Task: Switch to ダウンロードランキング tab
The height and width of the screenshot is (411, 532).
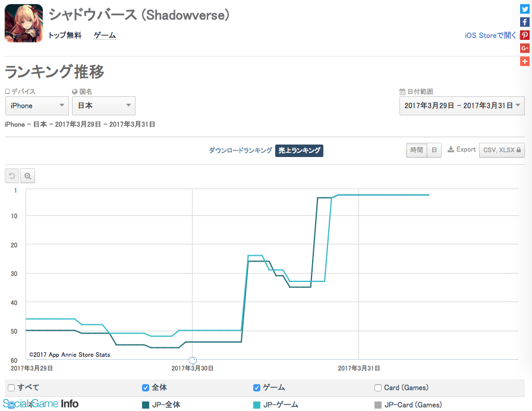Action: pos(240,150)
